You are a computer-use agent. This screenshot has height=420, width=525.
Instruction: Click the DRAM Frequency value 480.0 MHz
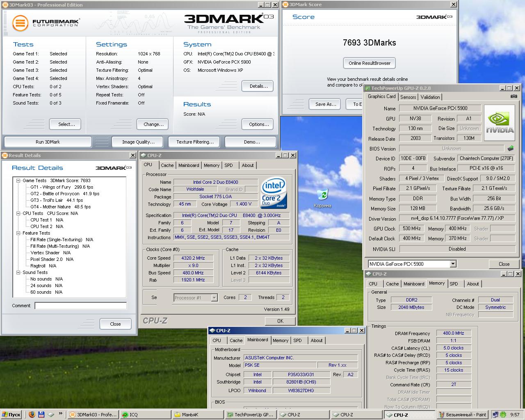pyautogui.click(x=454, y=333)
